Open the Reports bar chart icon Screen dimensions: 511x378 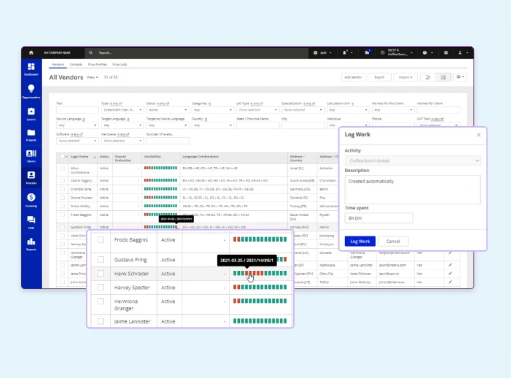(31, 244)
